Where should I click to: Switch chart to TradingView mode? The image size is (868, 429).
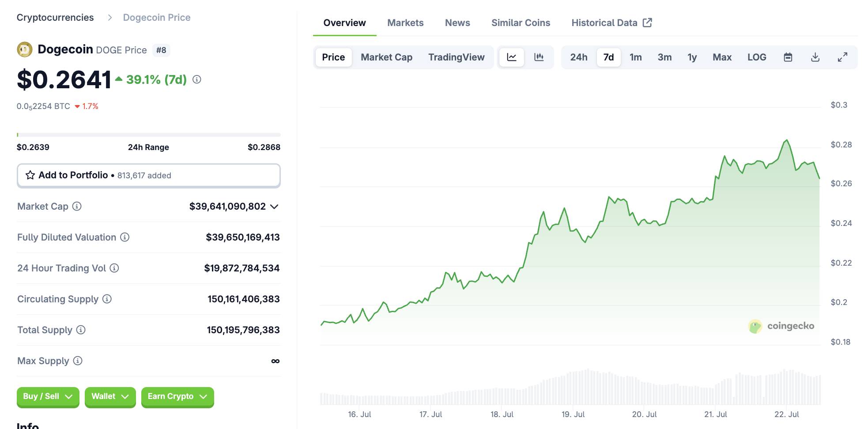[457, 57]
